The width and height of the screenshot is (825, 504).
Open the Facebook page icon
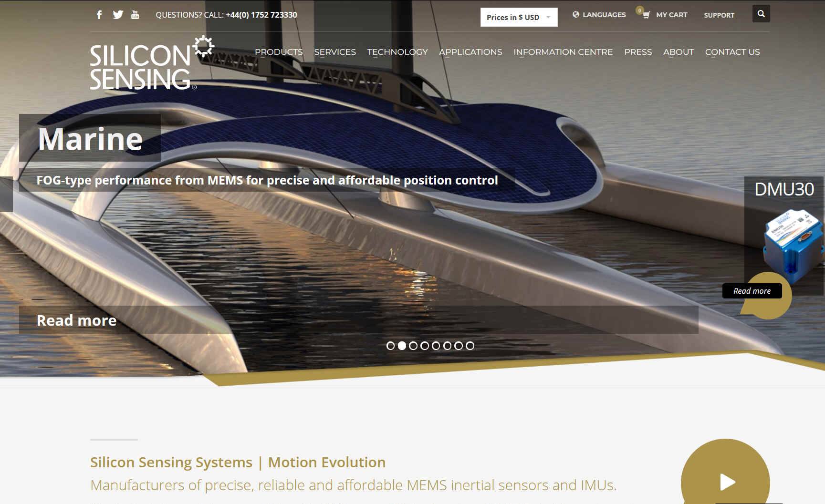click(99, 15)
